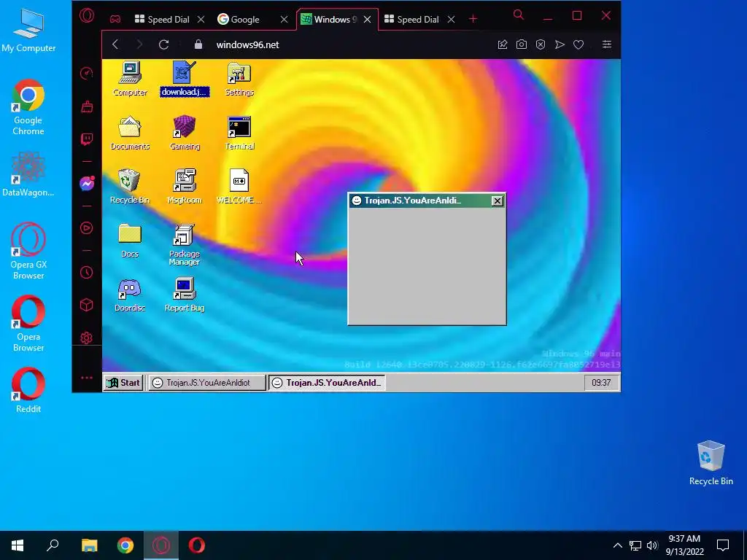This screenshot has width=747, height=560.
Task: Open the Computer icon in Windows 96
Action: click(x=130, y=79)
